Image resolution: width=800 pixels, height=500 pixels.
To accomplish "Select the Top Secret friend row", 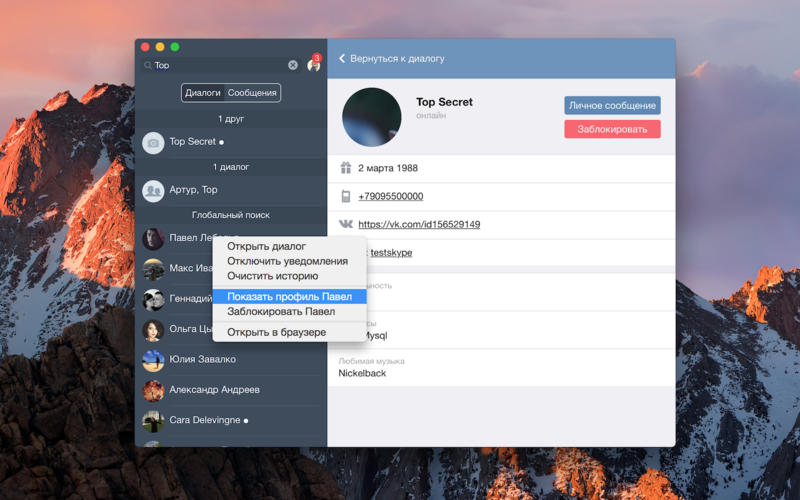I will 231,142.
